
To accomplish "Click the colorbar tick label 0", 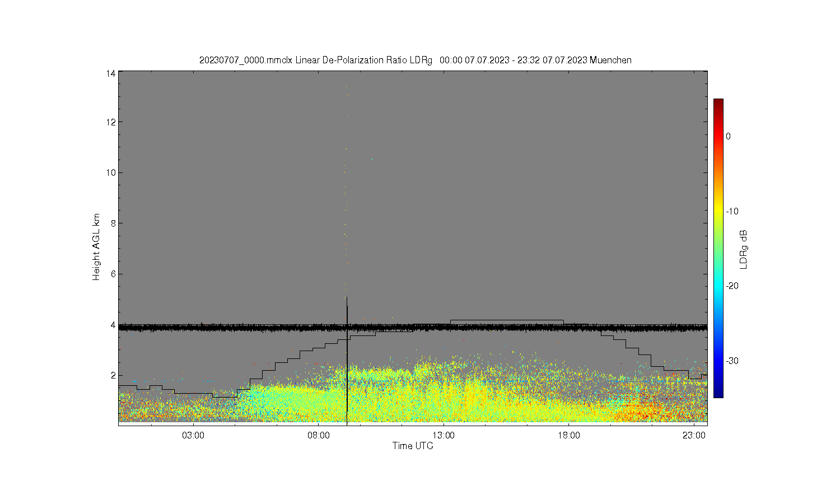I will [728, 136].
